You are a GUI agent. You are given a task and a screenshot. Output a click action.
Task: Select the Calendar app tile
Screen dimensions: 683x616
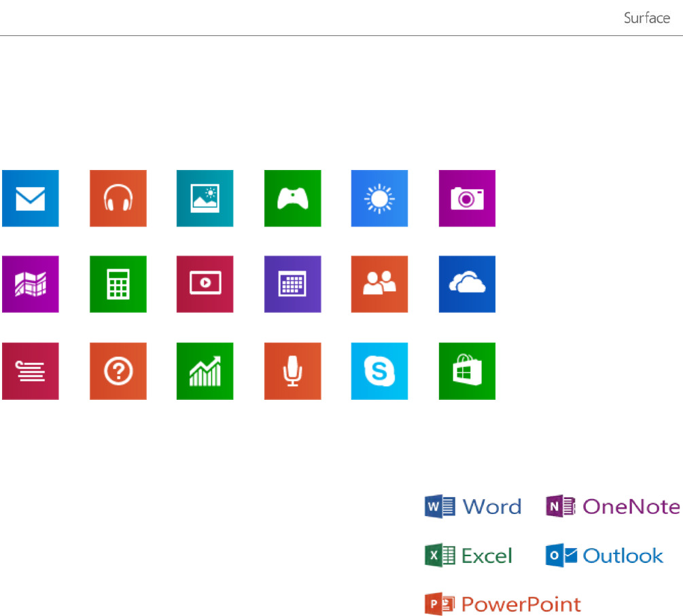tap(293, 284)
